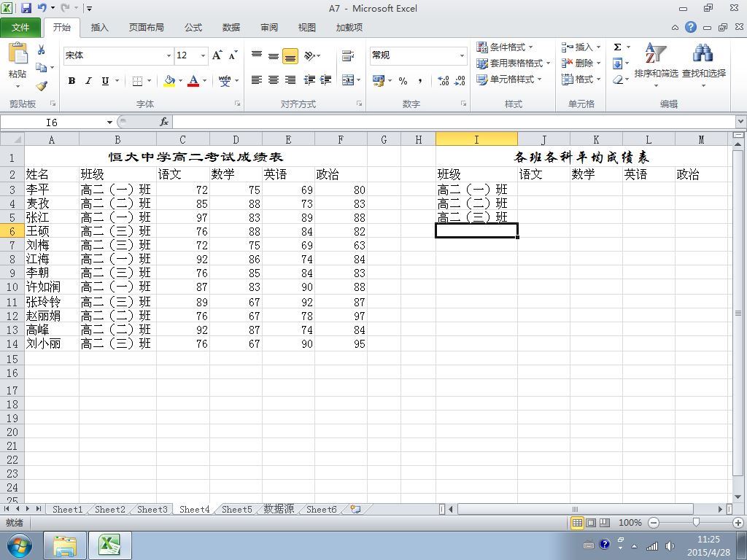Increase indent of cell content
The image size is (747, 560).
(326, 80)
